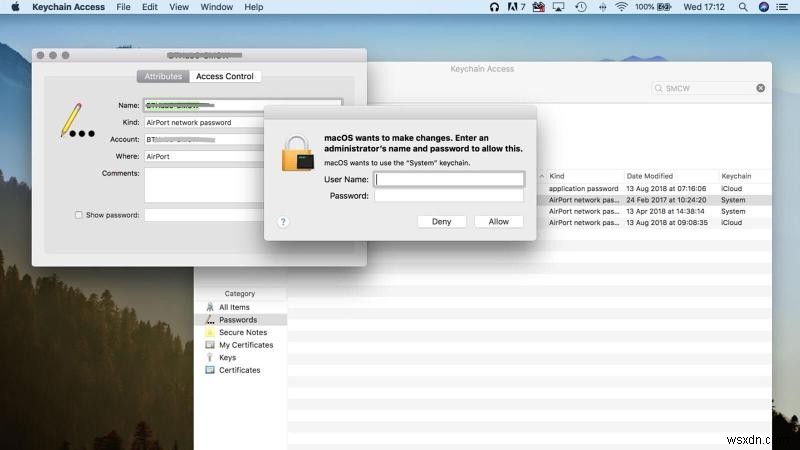
Task: Open the View menu
Action: pyautogui.click(x=179, y=7)
